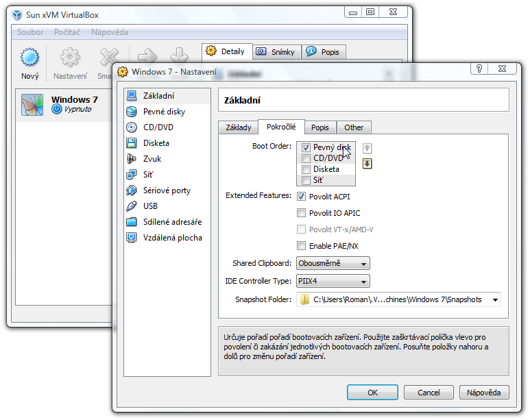Click the folder icon in Snapshot Folder field
The image size is (530, 420).
pos(304,299)
